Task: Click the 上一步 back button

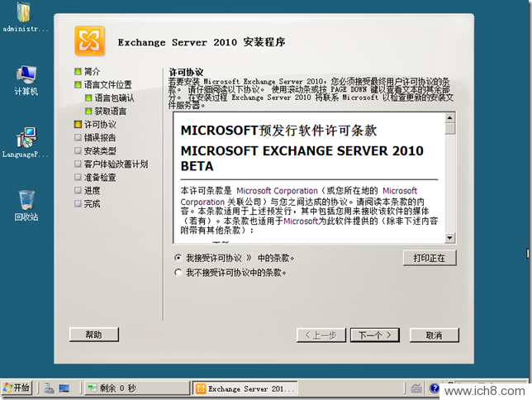Action: (x=321, y=336)
